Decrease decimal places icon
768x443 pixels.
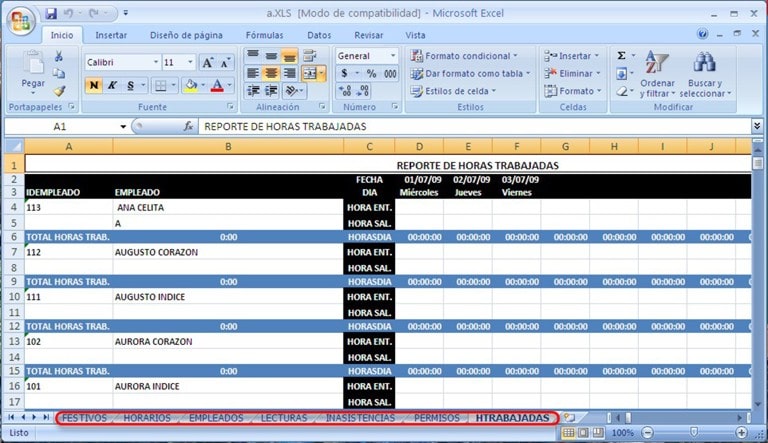pos(363,91)
